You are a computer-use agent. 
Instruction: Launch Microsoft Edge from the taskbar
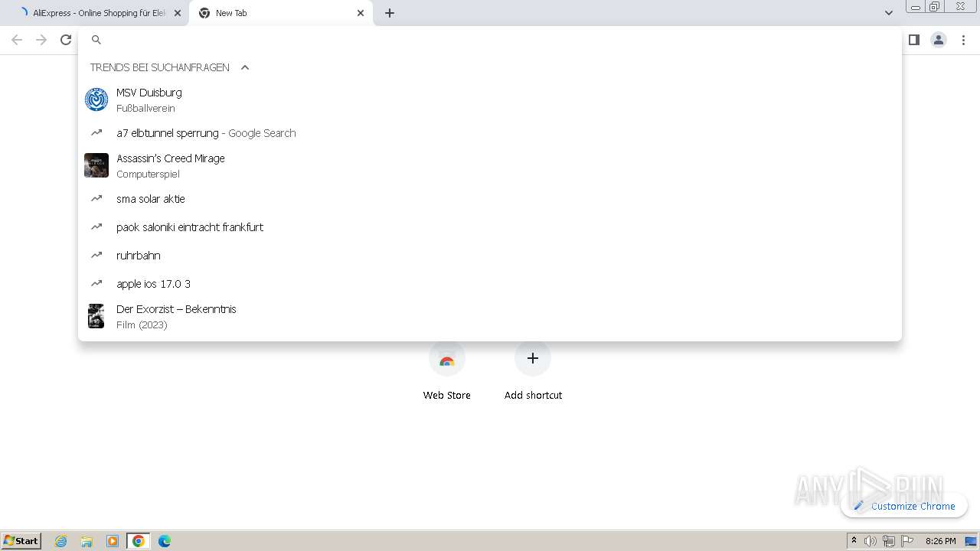tap(165, 541)
